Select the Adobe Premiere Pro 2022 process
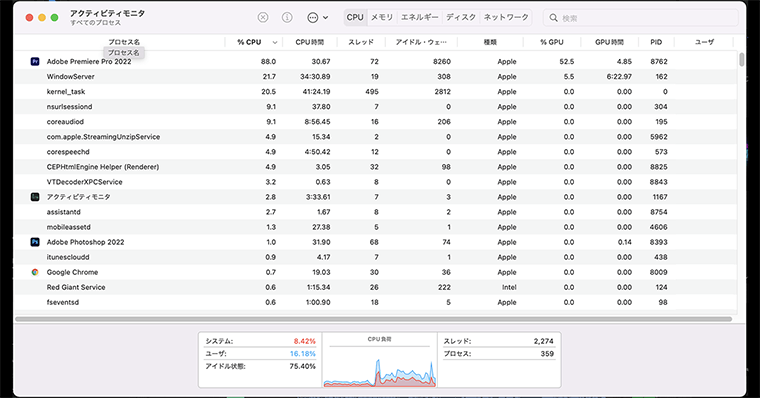Viewport: 760px width, 398px height. (376, 62)
